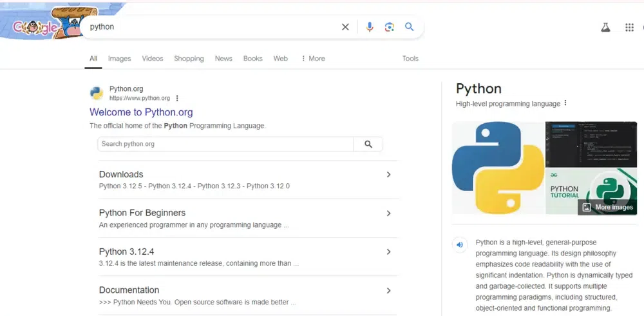Clear the search box with the X icon

pos(345,27)
